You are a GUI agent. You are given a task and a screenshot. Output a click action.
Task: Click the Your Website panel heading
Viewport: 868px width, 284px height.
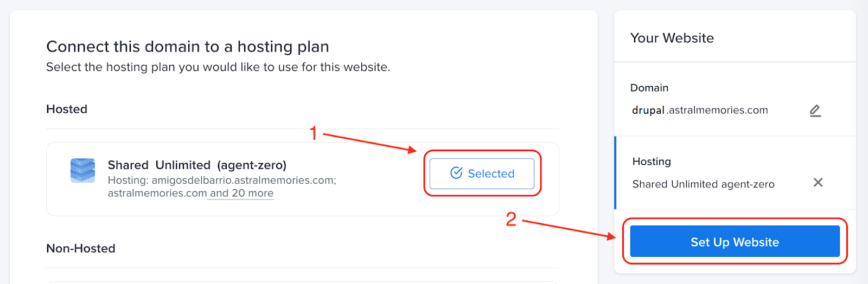(672, 38)
